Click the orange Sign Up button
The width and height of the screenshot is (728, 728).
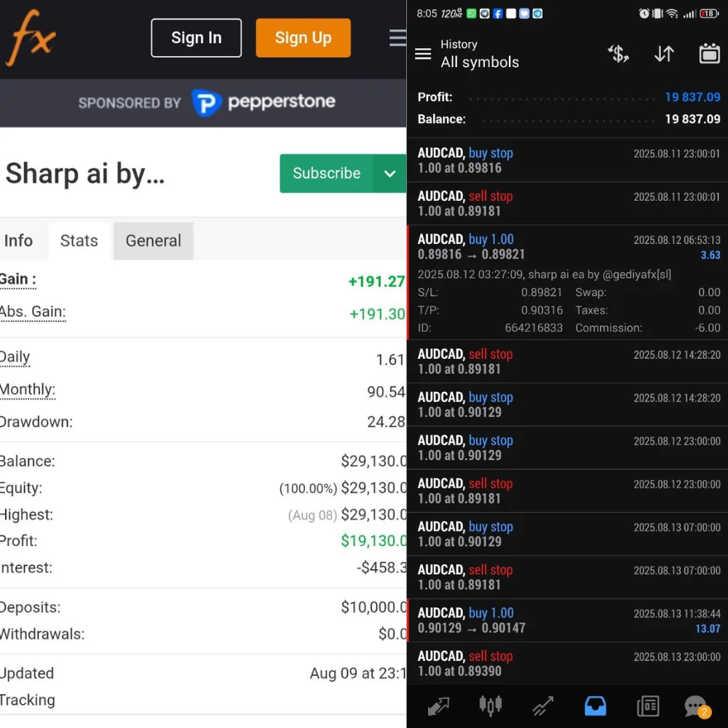tap(303, 38)
